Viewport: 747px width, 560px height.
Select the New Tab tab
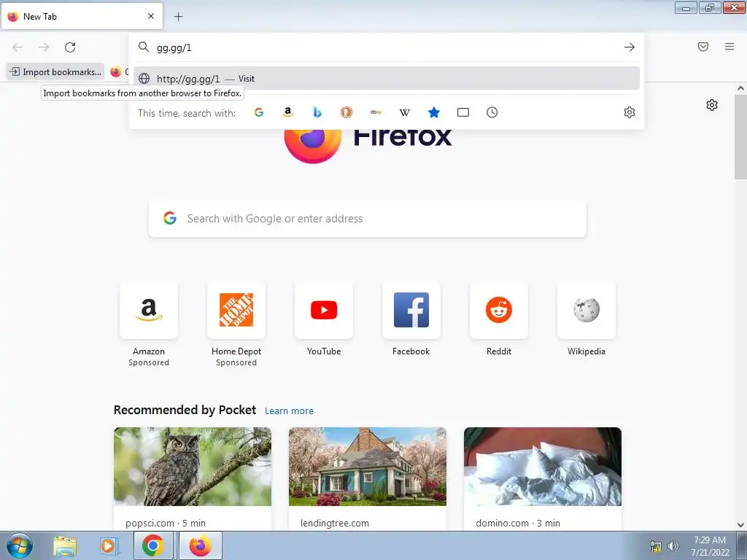tap(82, 16)
